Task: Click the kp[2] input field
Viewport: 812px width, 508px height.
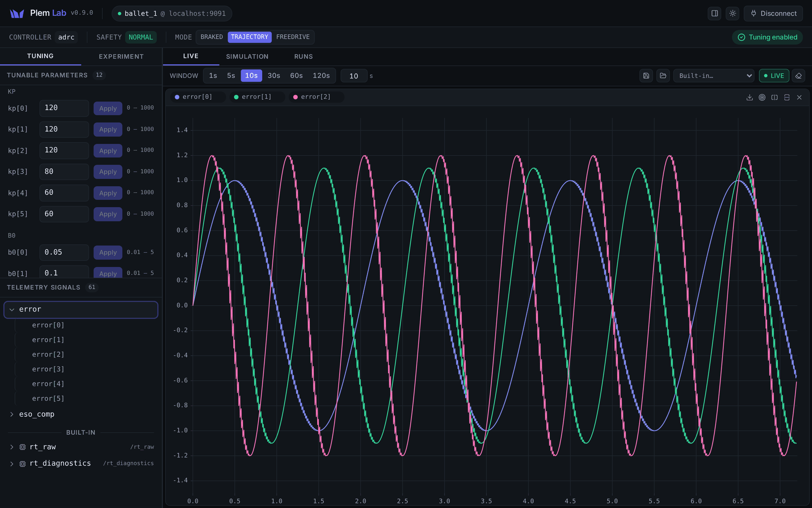Action: point(64,150)
